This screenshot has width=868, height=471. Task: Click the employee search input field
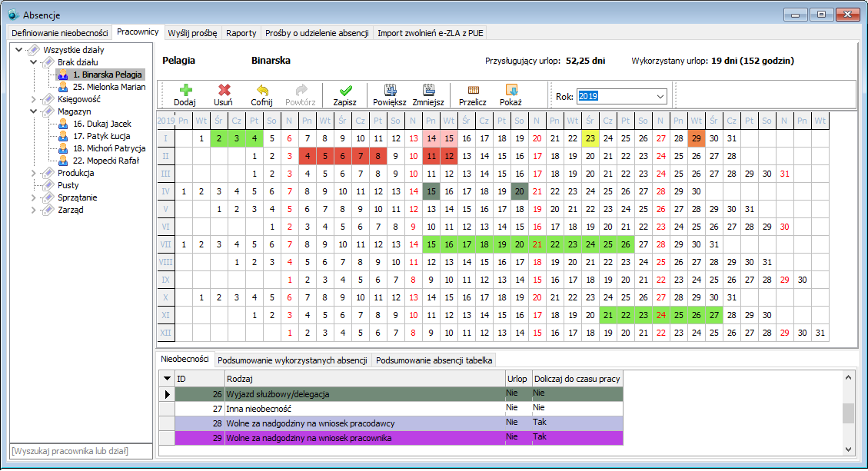pyautogui.click(x=81, y=451)
